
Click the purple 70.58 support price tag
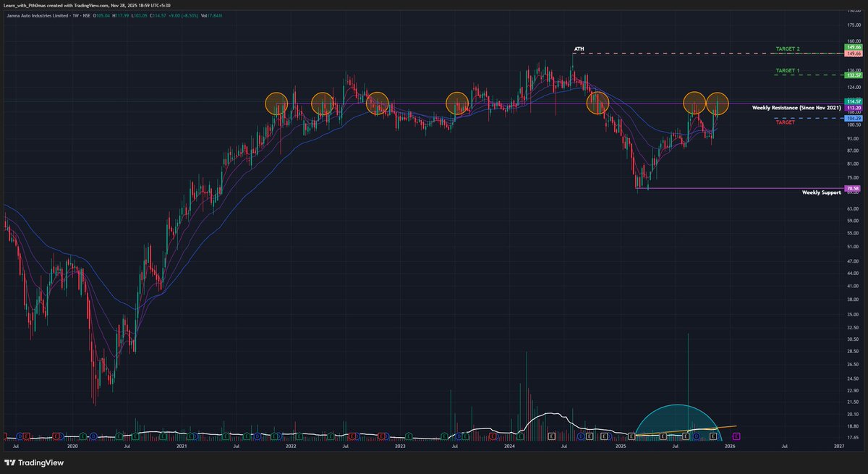pyautogui.click(x=854, y=188)
